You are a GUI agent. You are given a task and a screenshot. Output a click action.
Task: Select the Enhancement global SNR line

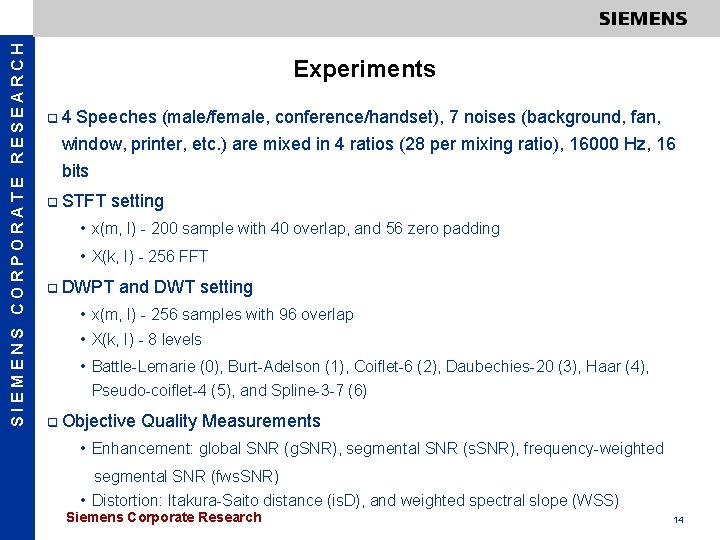coord(377,448)
